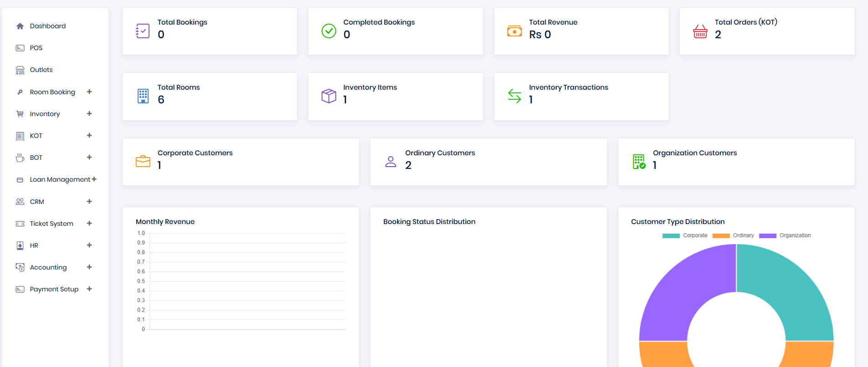Click the Payment Setup icon
The width and height of the screenshot is (868, 367).
[20, 289]
